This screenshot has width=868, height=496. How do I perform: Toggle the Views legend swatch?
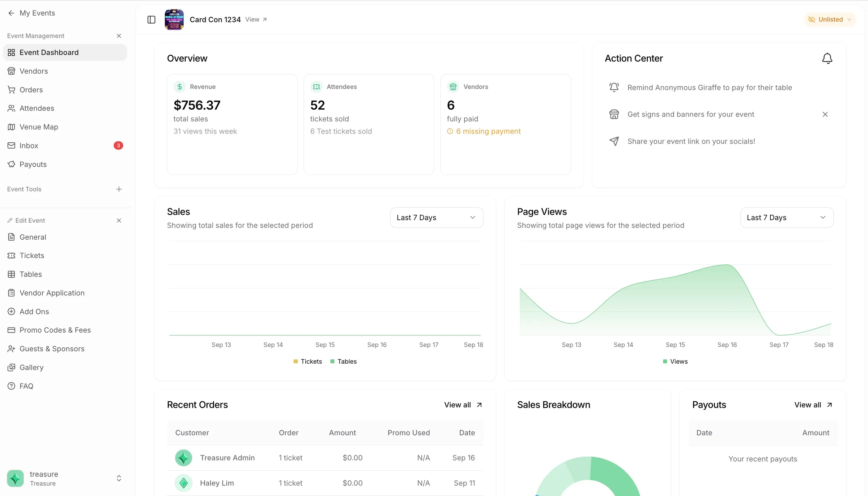click(x=665, y=362)
